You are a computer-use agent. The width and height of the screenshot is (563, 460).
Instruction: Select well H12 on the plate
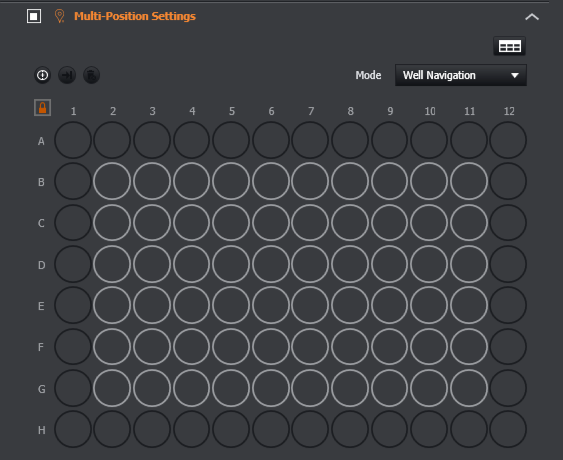(508, 429)
